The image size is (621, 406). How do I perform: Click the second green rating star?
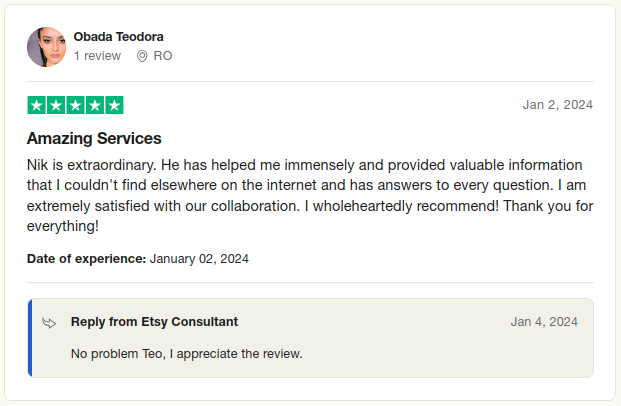56,105
